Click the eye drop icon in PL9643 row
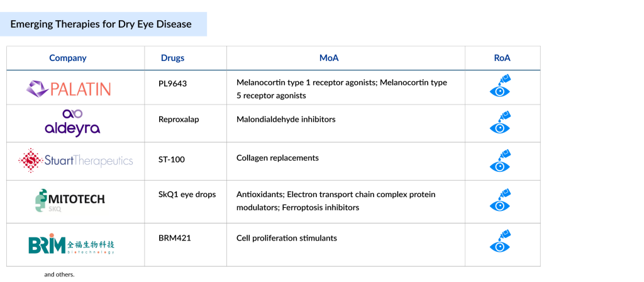 point(500,86)
